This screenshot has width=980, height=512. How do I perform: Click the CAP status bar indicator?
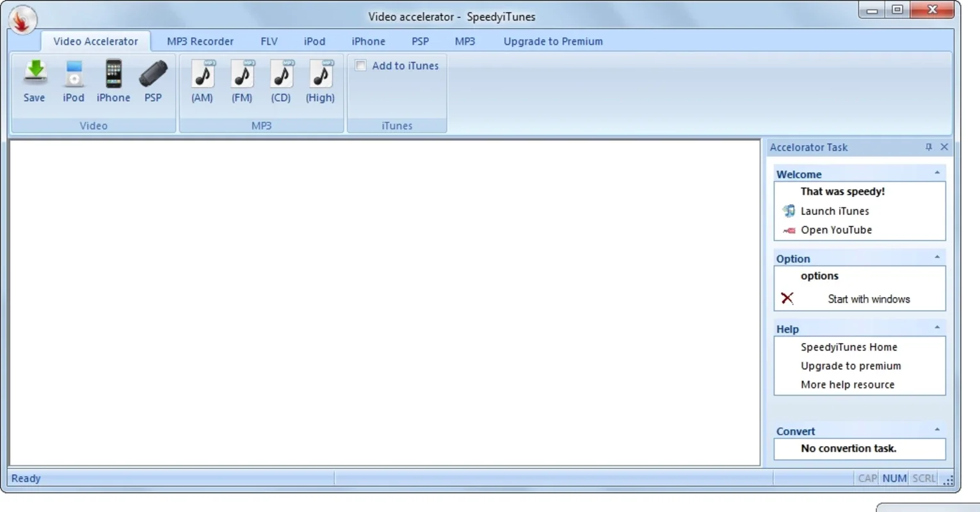tap(867, 478)
